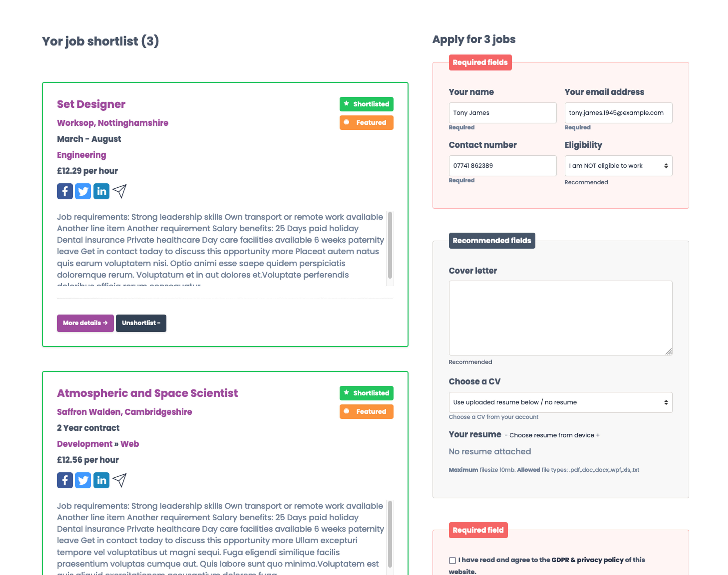Open the Eligibility dropdown
Image resolution: width=728 pixels, height=575 pixels.
pos(618,166)
